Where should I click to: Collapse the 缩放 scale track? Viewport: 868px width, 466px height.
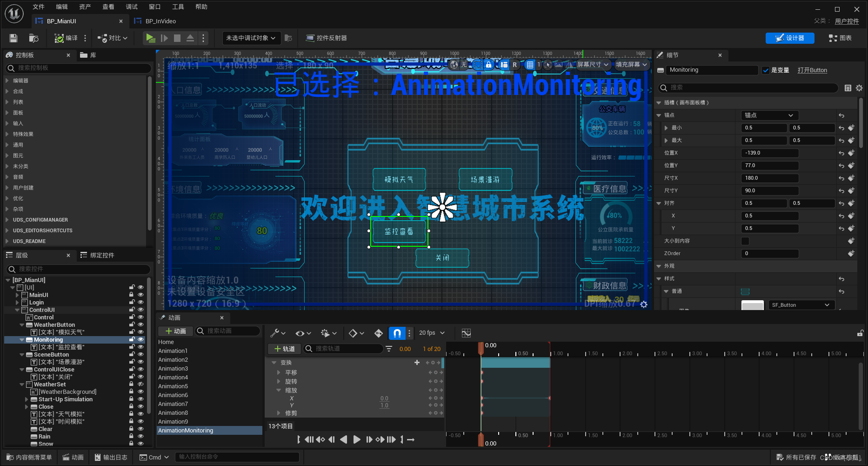point(279,390)
